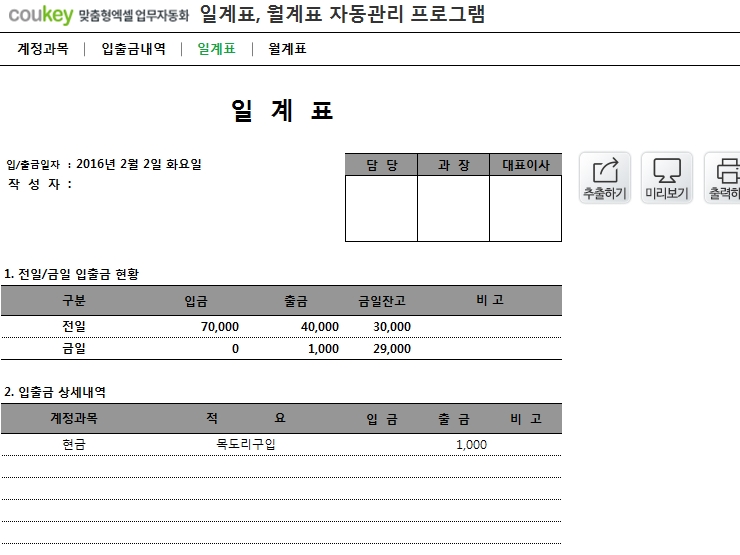
Task: Click the 현금 account cell
Action: pyautogui.click(x=74, y=445)
